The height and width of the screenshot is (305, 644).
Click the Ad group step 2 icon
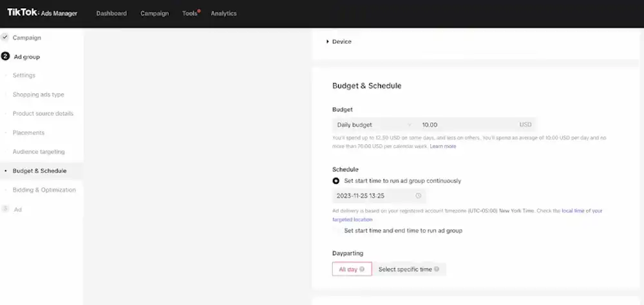[x=6, y=57]
